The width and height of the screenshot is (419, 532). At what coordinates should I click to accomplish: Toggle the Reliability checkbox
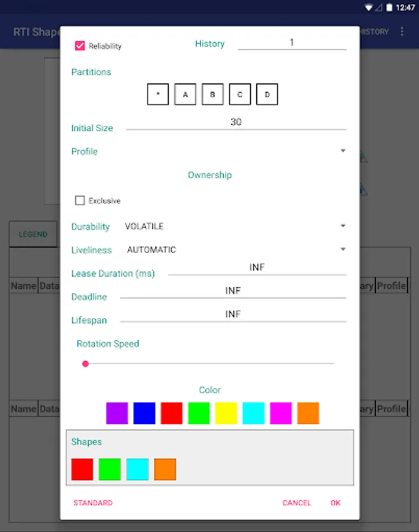[80, 46]
